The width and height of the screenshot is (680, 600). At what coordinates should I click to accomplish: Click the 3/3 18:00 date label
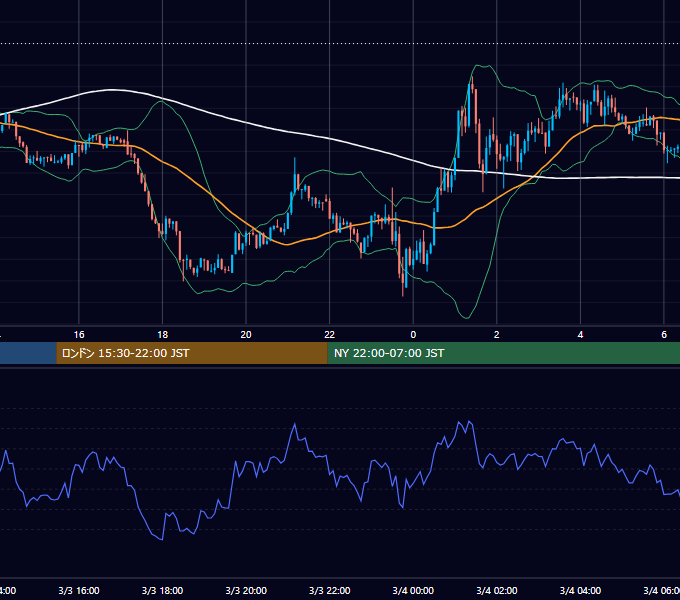click(x=162, y=590)
